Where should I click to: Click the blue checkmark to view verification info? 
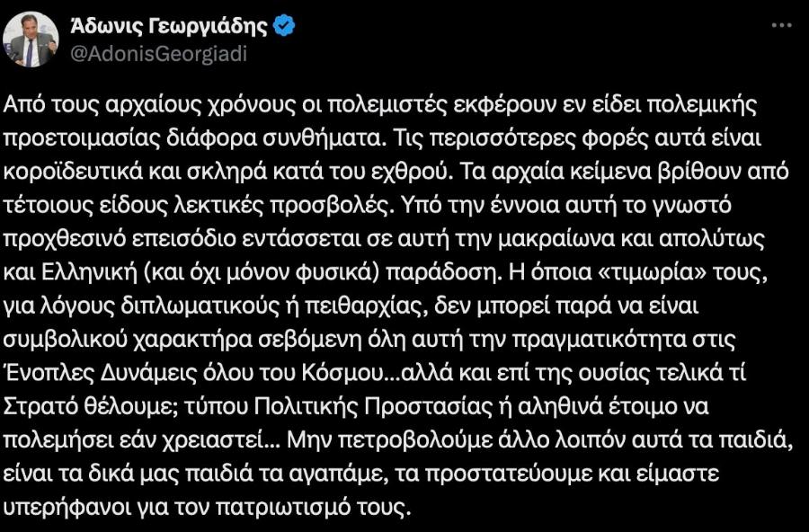[283, 25]
